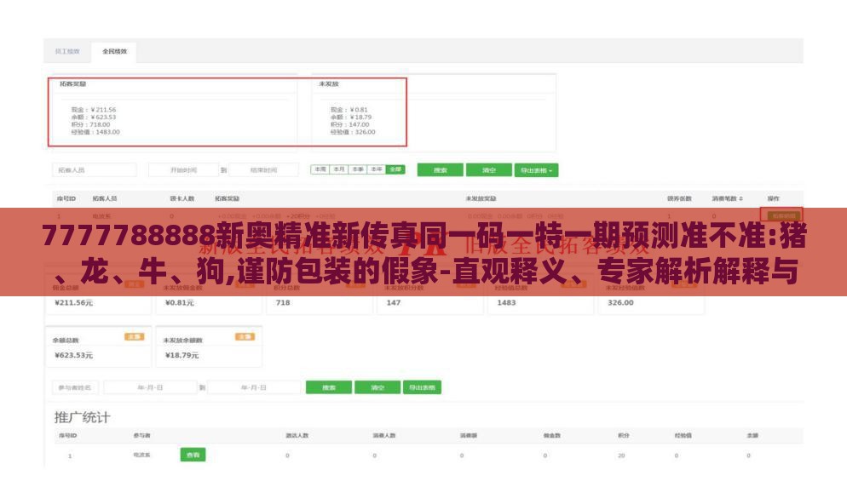Filter by 本季 time range
This screenshot has height=504, width=847.
pos(358,169)
